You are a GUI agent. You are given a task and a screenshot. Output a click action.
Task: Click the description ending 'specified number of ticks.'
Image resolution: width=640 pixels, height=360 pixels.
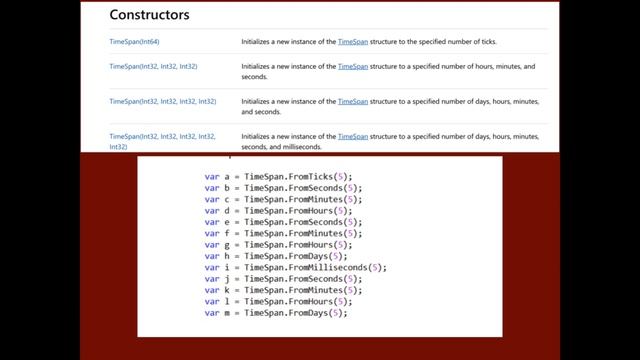[369, 42]
